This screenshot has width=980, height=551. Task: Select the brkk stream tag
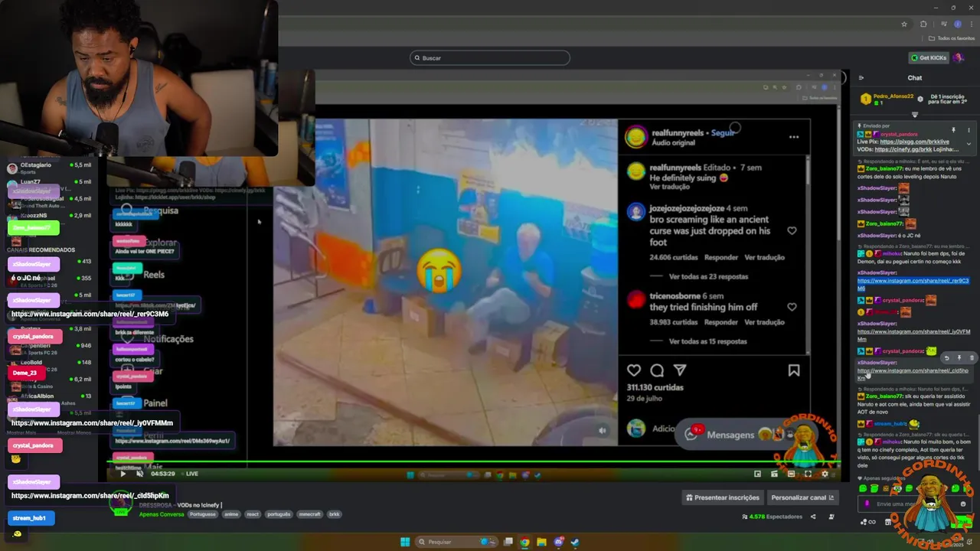point(335,514)
